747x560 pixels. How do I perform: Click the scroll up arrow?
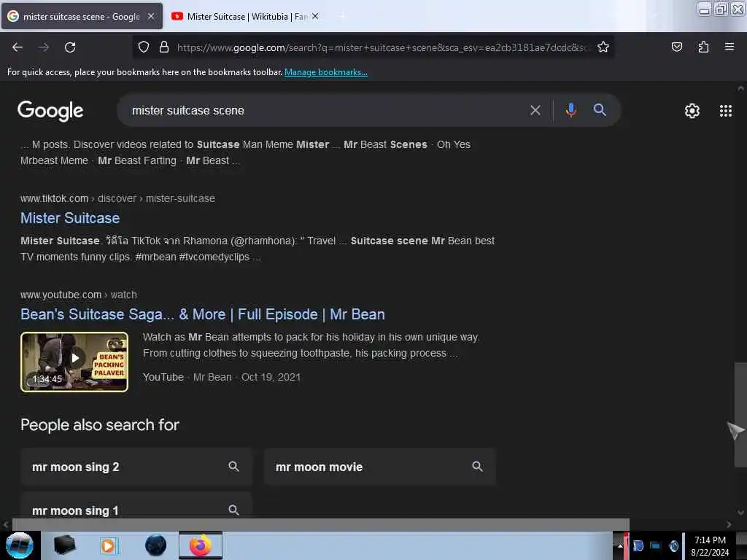[740, 88]
